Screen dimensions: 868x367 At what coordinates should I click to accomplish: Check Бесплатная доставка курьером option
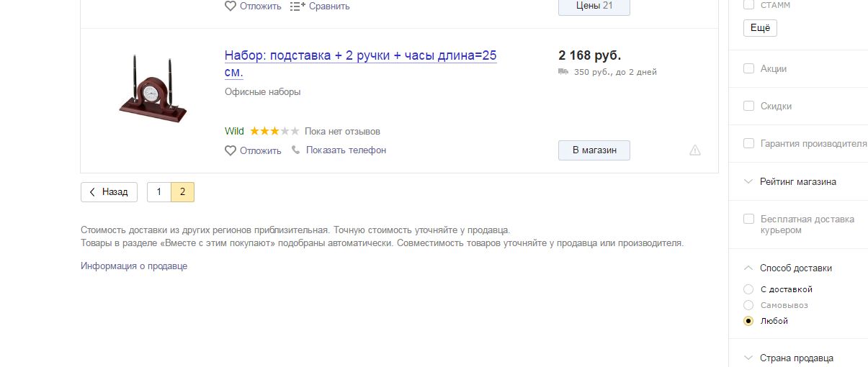[748, 219]
